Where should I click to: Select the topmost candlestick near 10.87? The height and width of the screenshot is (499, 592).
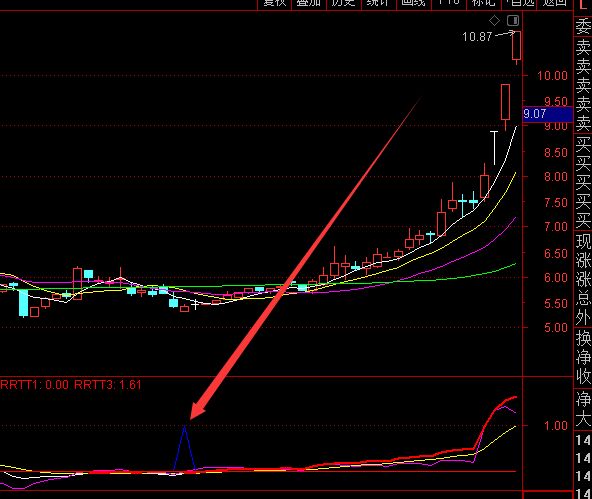[516, 46]
